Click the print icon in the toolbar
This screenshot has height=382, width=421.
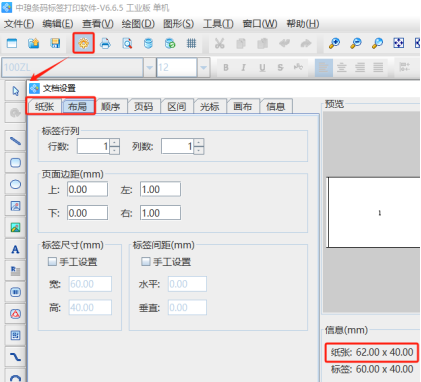[x=105, y=43]
